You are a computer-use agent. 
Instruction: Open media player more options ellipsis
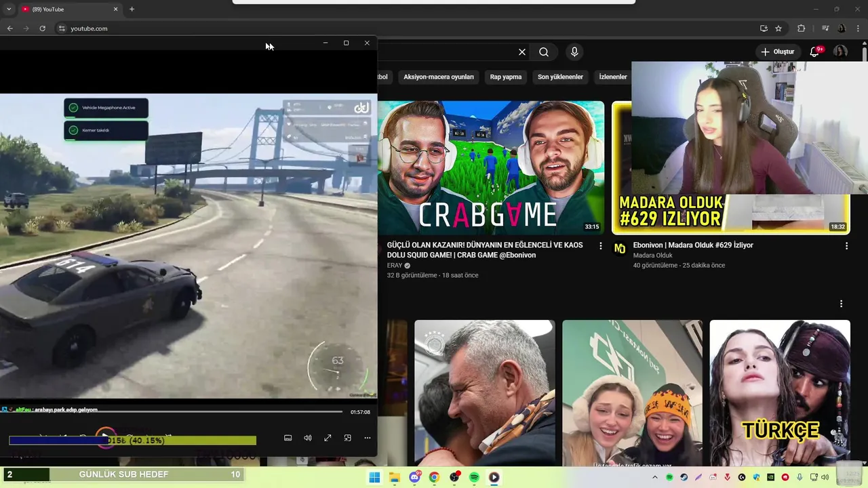(x=368, y=438)
